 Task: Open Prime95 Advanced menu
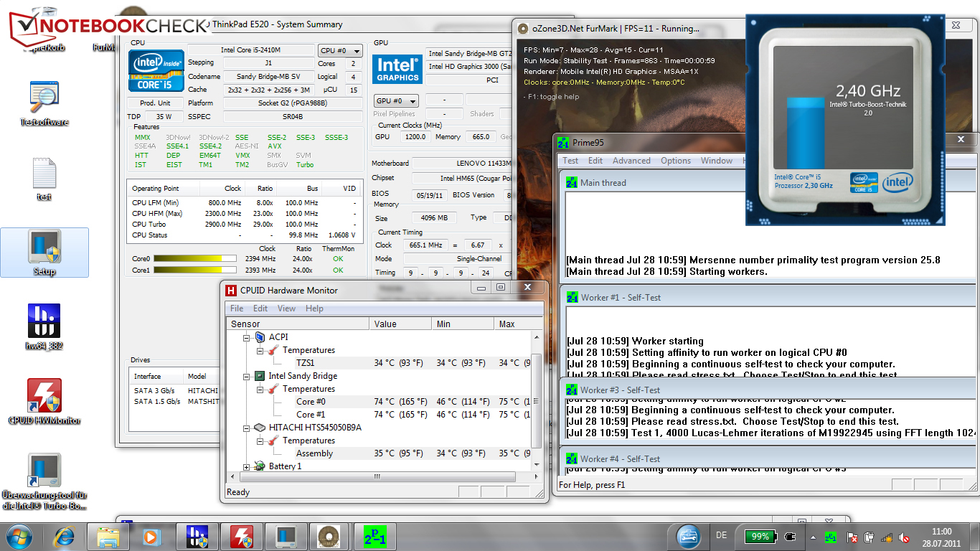click(631, 161)
